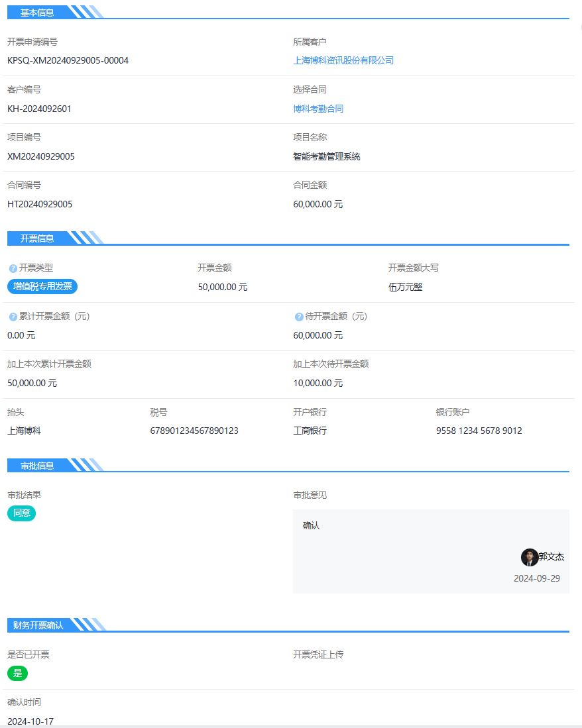Click the help icon beside 待开票金额
582x728 pixels.
299,317
